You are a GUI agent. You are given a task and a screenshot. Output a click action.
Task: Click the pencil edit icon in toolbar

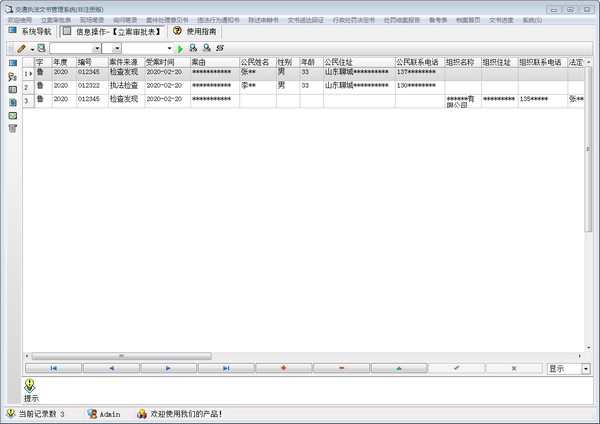(21, 48)
